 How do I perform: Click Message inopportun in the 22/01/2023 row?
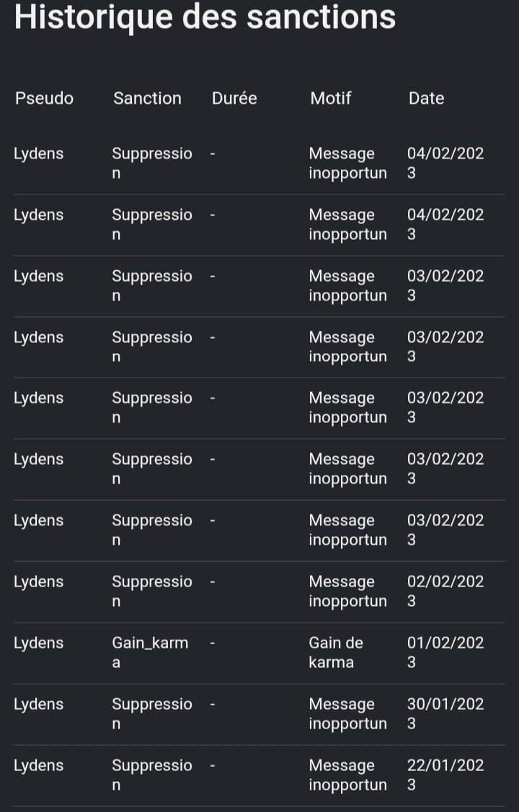click(347, 775)
